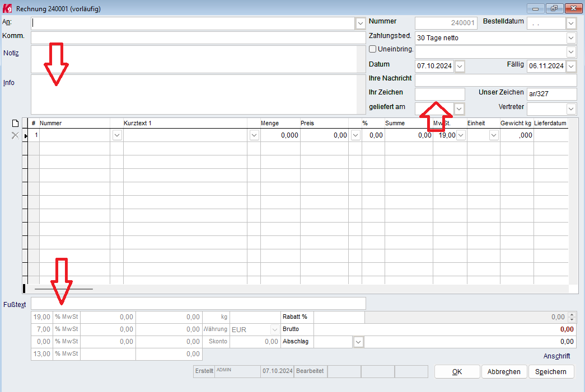Open the Bestelldatum date picker dropdown
The image size is (585, 392).
tap(571, 23)
